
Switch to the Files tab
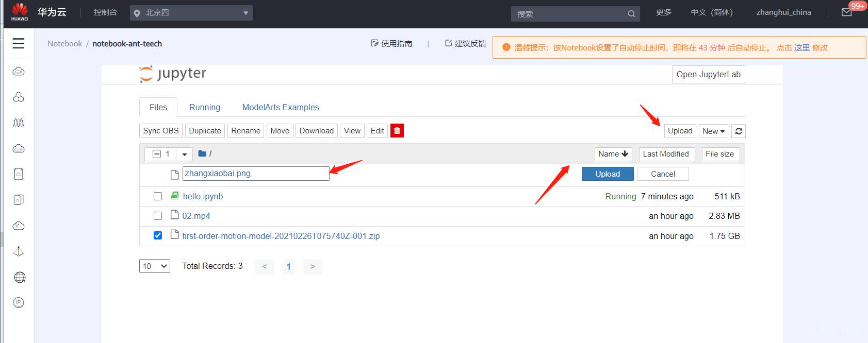pyautogui.click(x=158, y=107)
